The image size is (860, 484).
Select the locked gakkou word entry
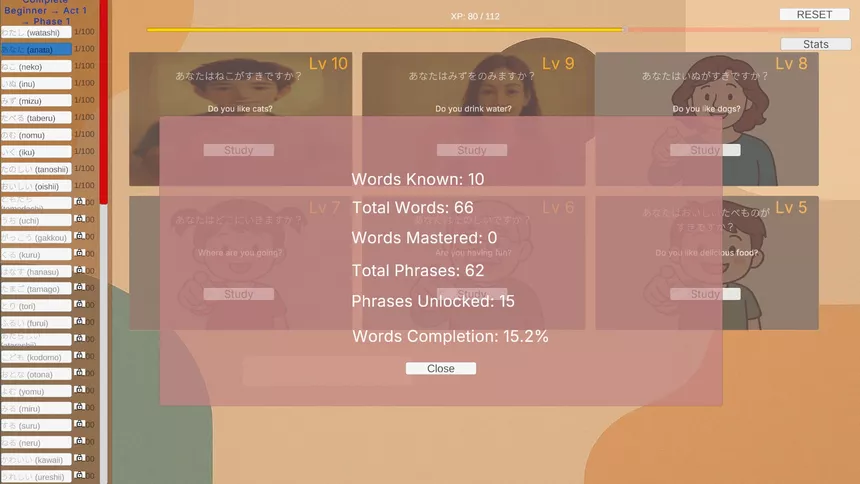pos(36,237)
